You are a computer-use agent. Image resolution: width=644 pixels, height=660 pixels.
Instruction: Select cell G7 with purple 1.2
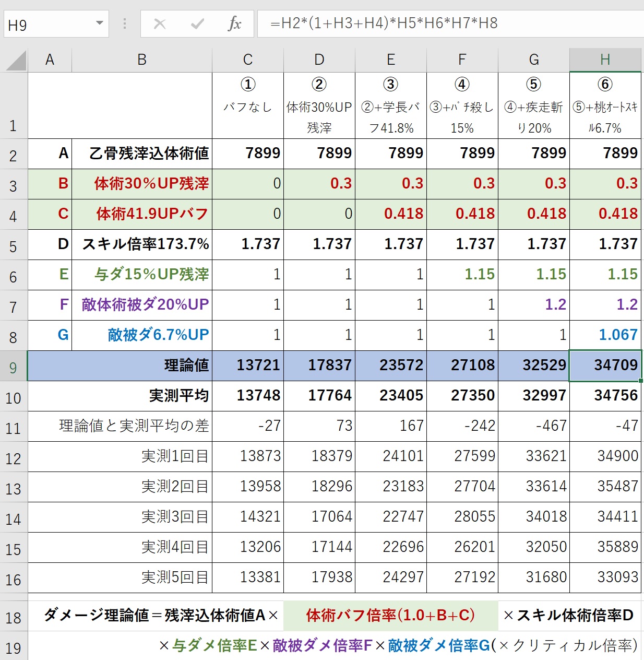click(x=533, y=305)
